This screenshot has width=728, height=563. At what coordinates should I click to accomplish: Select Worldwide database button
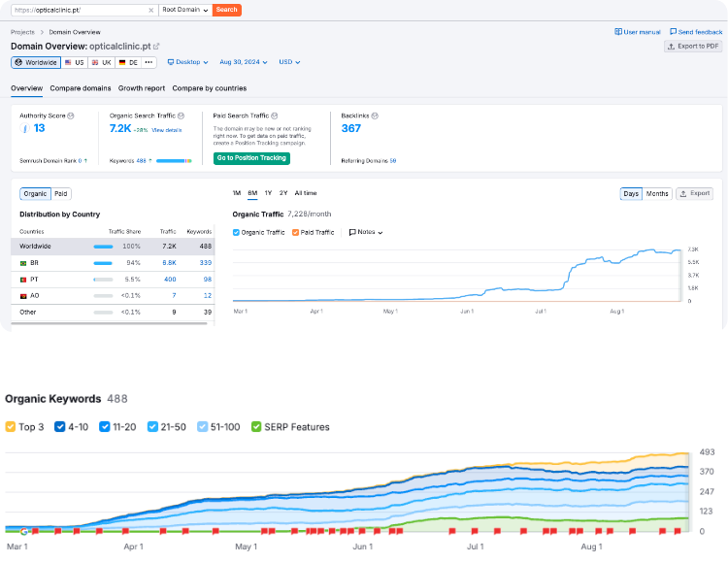click(x=36, y=63)
